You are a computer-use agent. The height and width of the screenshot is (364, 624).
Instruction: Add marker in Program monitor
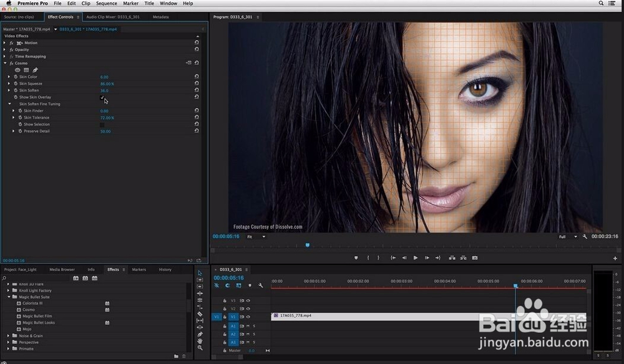[356, 258]
